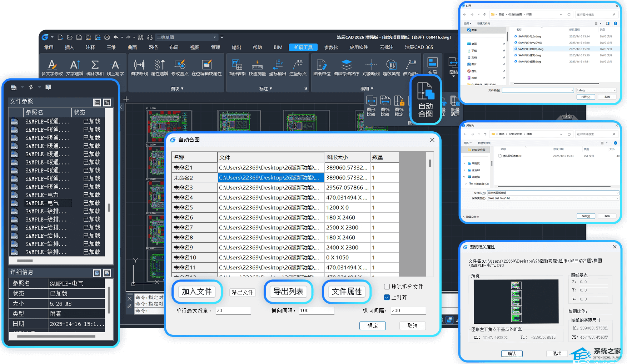Expand the 二维草图 workspace dropdown

coord(215,37)
